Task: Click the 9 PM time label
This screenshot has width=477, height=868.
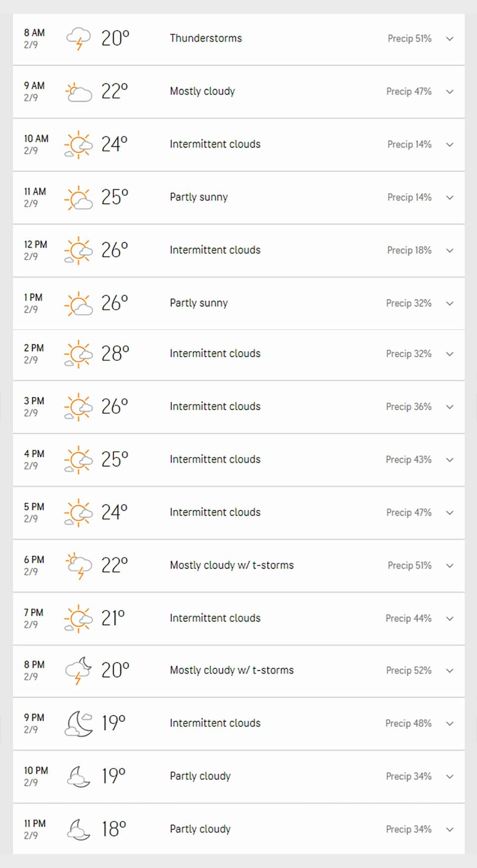Action: (x=34, y=718)
